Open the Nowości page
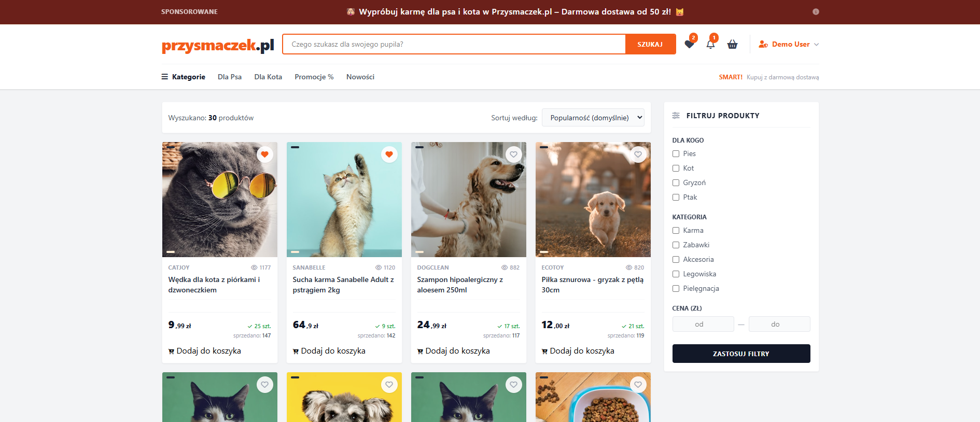The image size is (980, 422). click(360, 77)
